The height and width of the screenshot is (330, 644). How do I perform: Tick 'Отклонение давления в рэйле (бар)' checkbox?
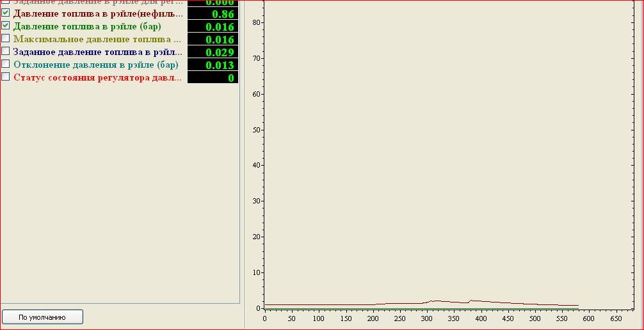click(x=5, y=63)
